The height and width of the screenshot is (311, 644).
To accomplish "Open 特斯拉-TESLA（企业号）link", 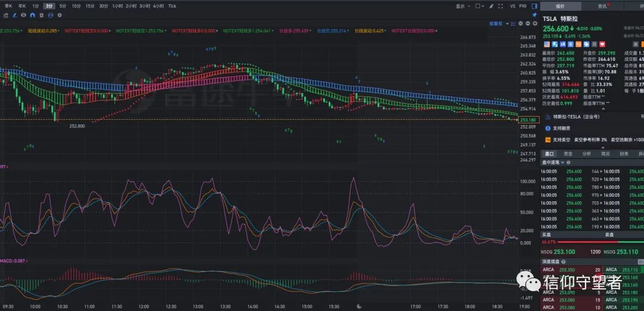I will tap(576, 117).
